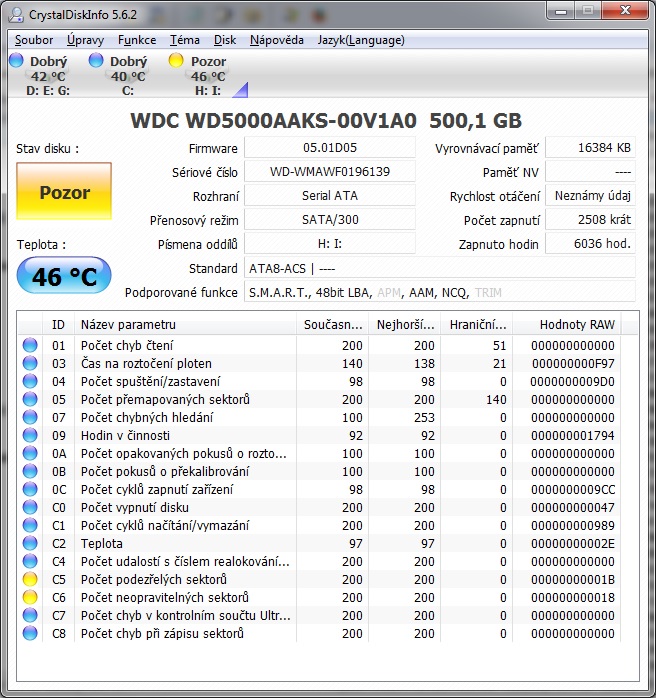
Task: Click the supported features S.M.A.R.T. field
Action: pos(440,292)
